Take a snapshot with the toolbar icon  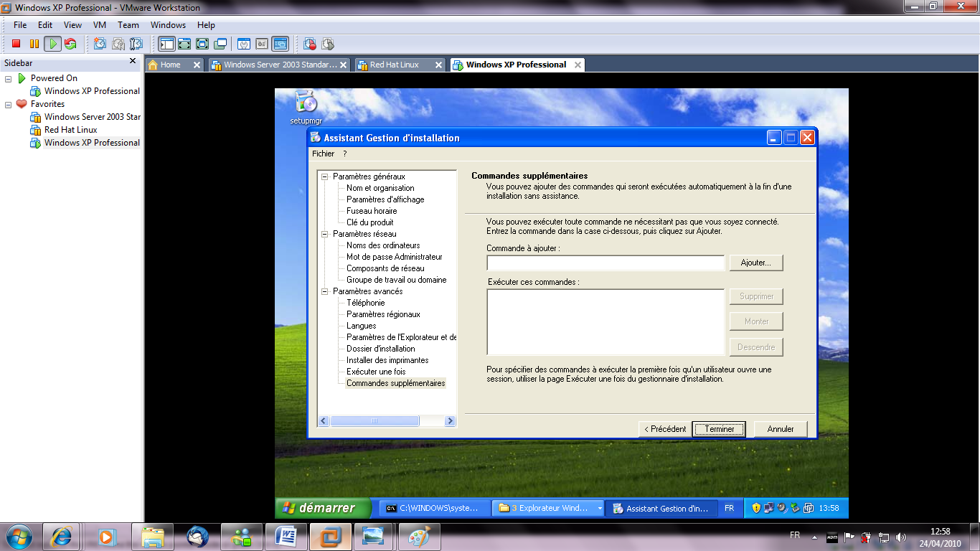click(x=100, y=44)
